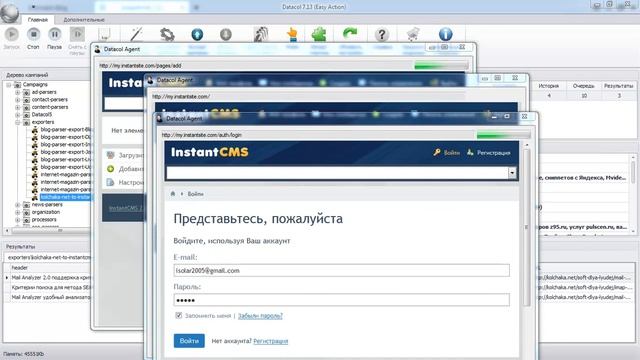Click the login page vertical scrollbar
The image size is (640, 360).
527,227
